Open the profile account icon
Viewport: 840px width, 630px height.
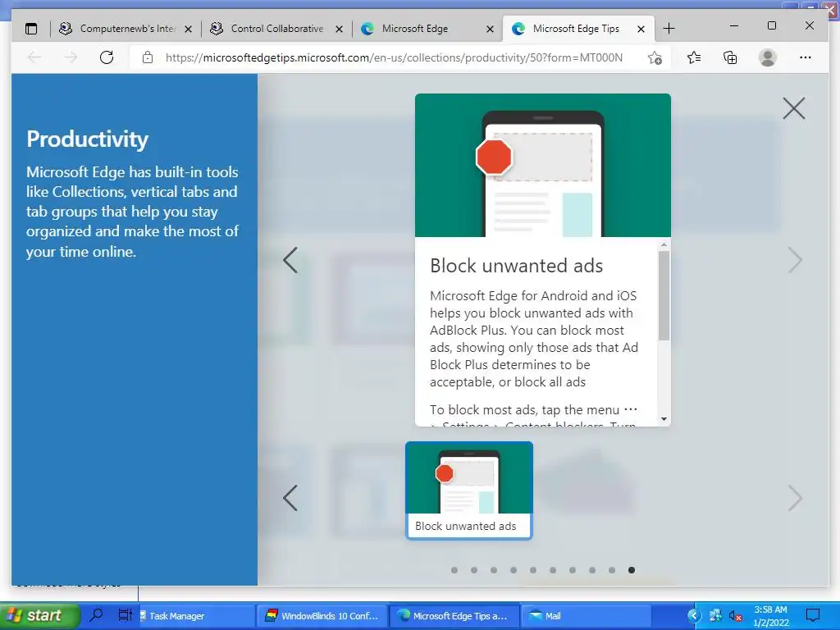point(767,57)
